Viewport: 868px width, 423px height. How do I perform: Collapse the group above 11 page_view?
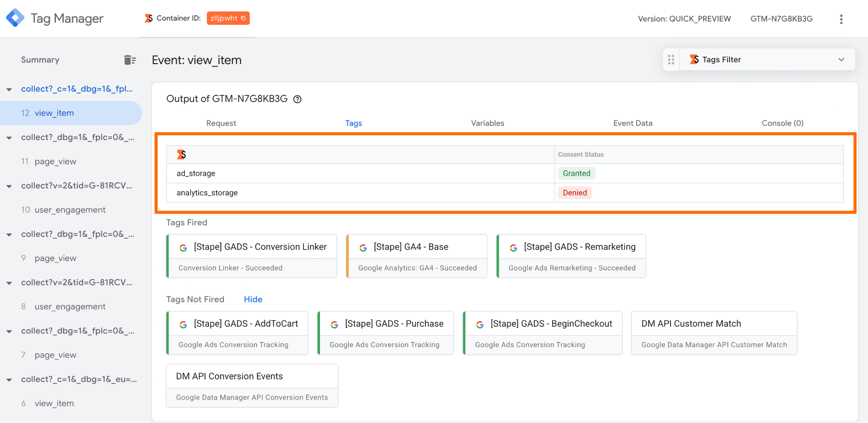(x=9, y=138)
